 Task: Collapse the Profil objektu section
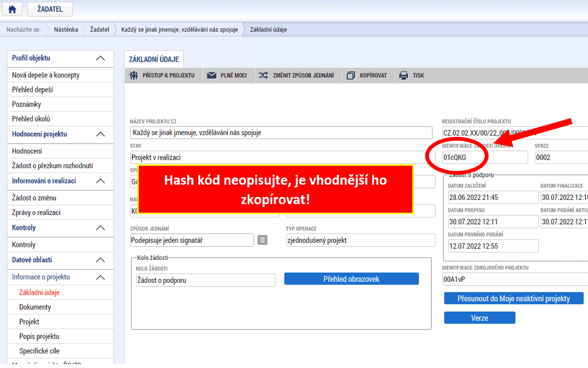[100, 58]
